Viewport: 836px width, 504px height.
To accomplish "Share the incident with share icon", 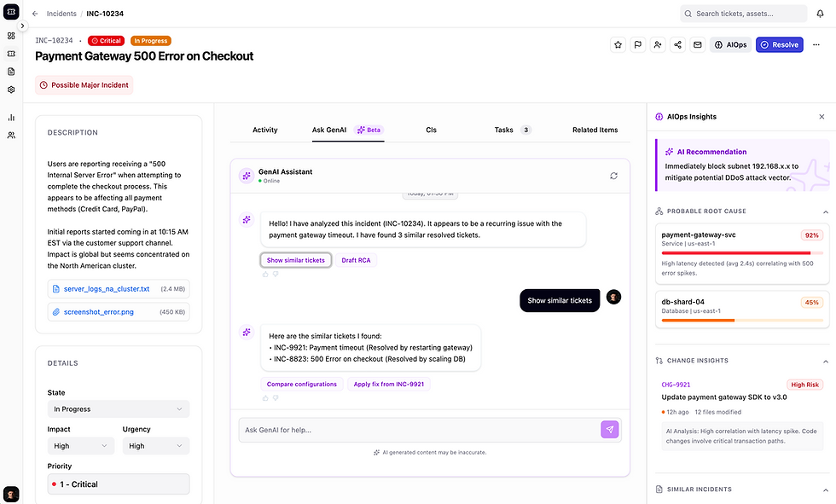I will (677, 44).
